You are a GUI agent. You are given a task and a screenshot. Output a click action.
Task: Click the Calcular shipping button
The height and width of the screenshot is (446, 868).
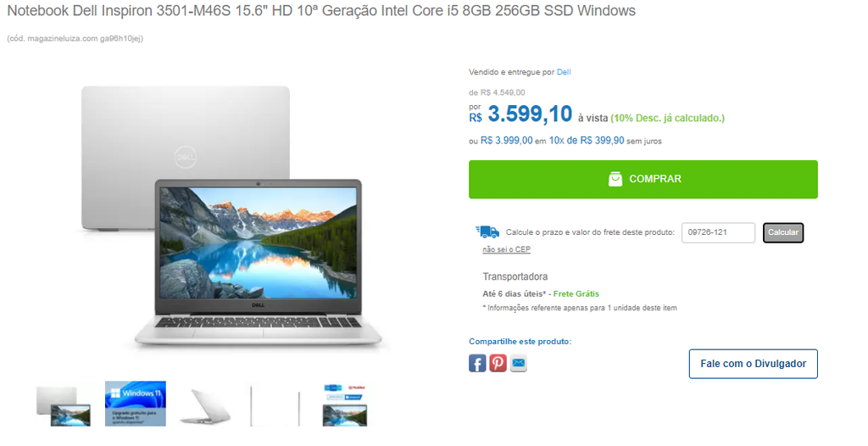pyautogui.click(x=782, y=232)
